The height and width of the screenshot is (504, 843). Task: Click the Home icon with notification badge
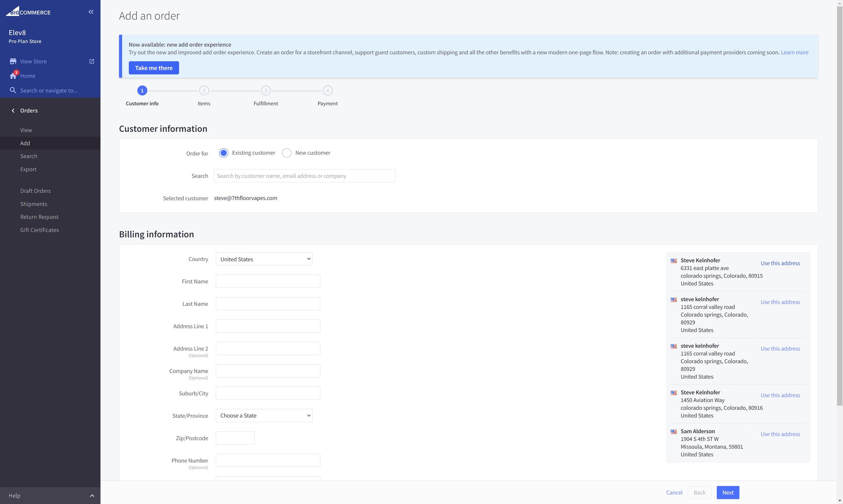point(13,76)
